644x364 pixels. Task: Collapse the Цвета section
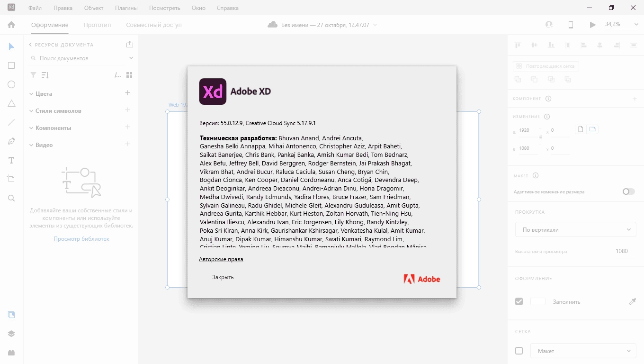click(31, 94)
